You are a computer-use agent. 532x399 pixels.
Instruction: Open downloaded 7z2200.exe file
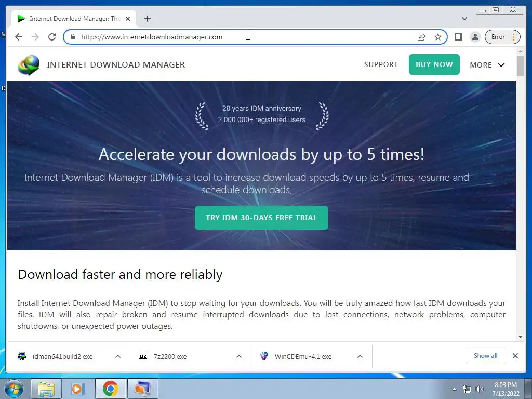tap(170, 356)
